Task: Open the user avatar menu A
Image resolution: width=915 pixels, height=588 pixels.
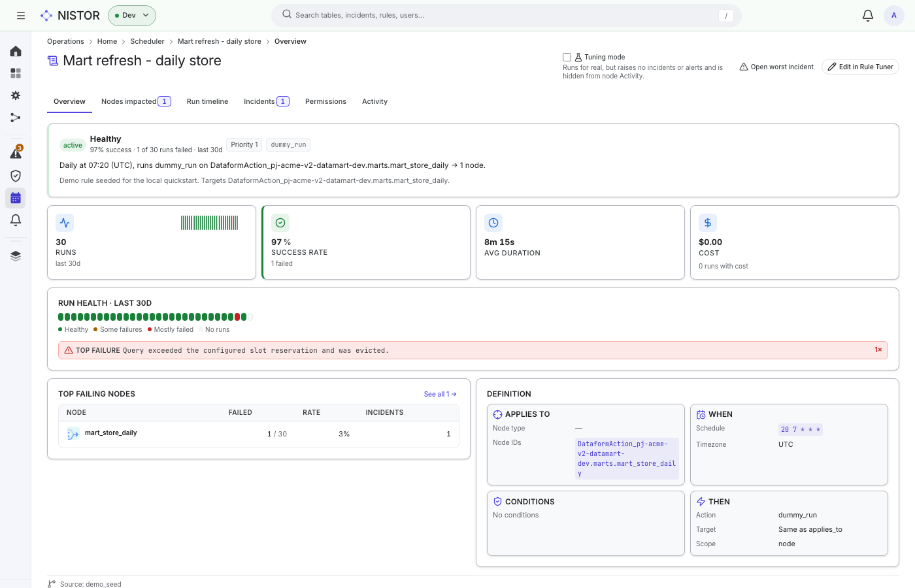Action: (x=893, y=16)
